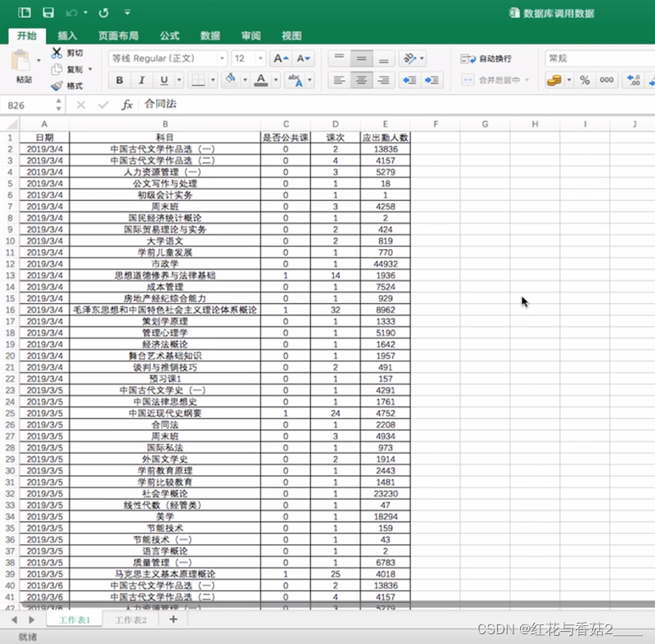Switch to the 插入 ribbon tab
Viewport: 655px width, 644px height.
(67, 36)
